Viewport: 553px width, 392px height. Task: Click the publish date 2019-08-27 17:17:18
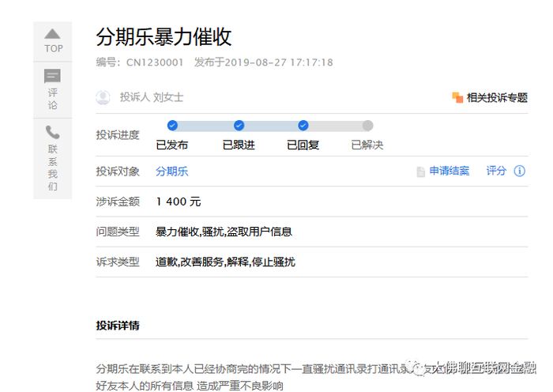pos(279,62)
